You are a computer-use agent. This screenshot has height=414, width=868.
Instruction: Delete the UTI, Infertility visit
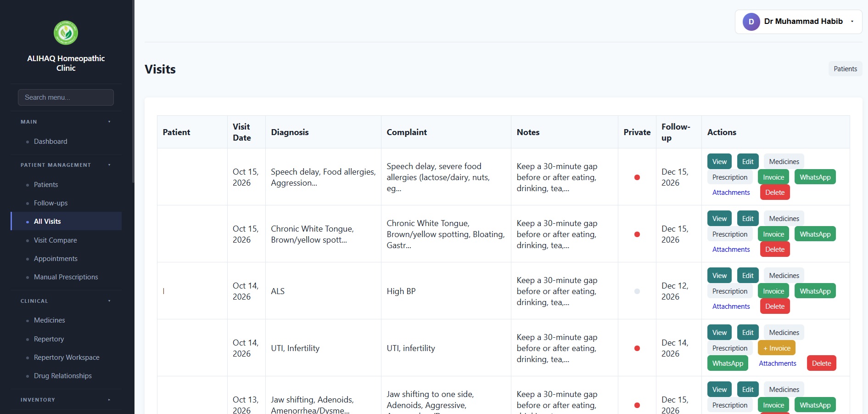(x=821, y=363)
